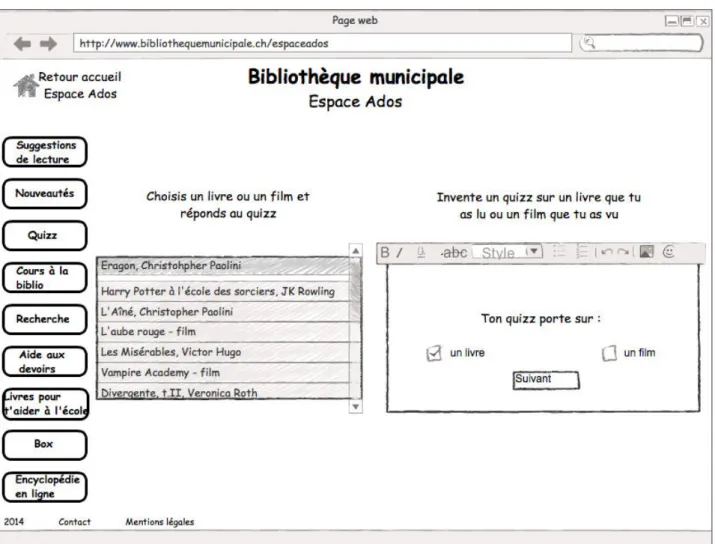Insert a smiley emoticon in editor
The width and height of the screenshot is (715, 544).
pos(668,251)
